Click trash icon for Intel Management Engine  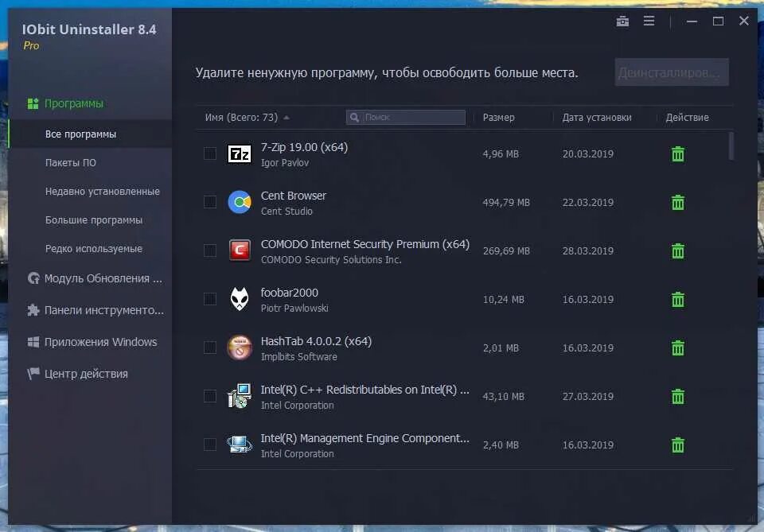tap(678, 445)
